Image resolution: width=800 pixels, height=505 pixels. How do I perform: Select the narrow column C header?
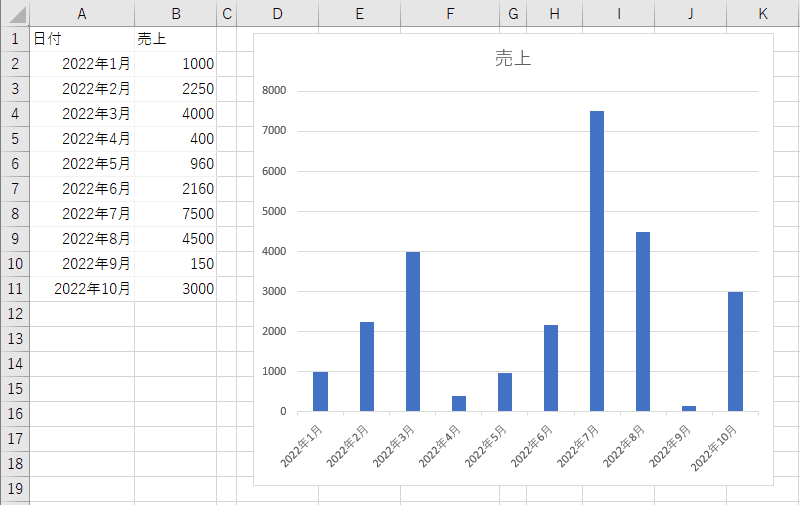227,13
